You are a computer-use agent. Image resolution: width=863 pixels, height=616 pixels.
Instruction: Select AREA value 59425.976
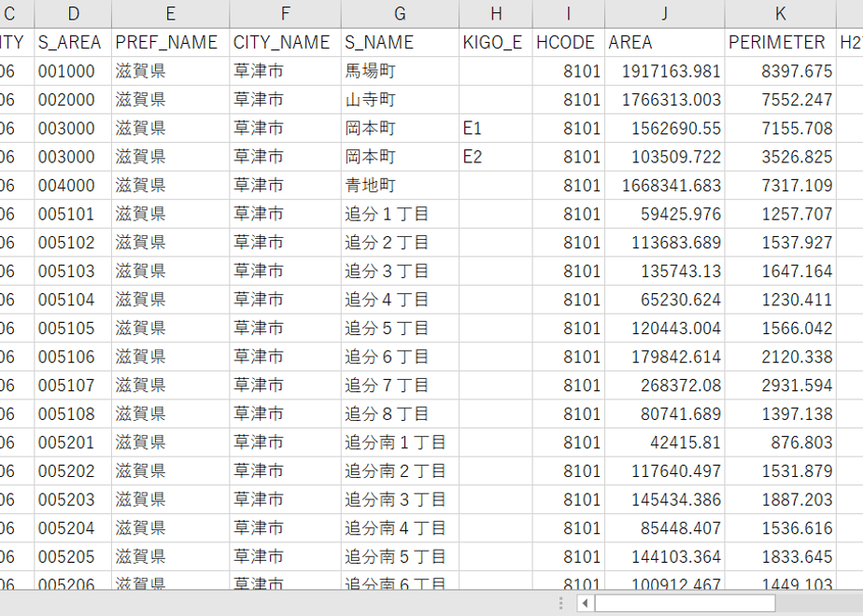[x=665, y=214]
